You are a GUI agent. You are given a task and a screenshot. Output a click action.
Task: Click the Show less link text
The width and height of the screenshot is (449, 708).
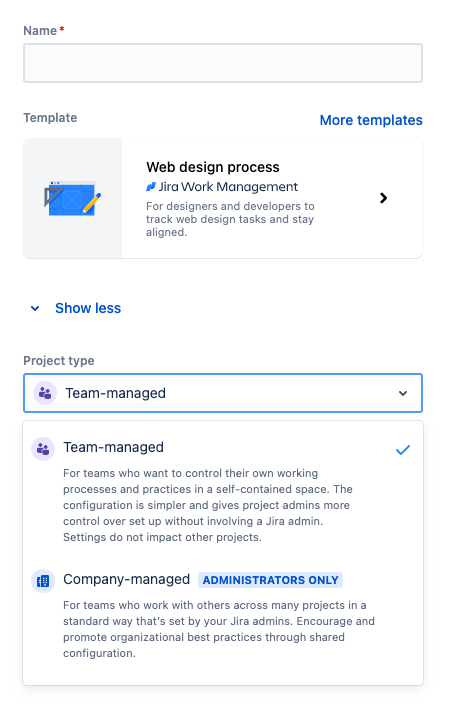point(88,308)
